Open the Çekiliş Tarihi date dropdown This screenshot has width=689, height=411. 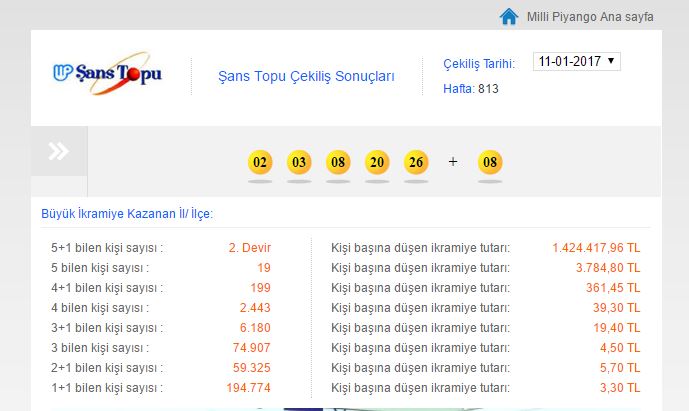tap(577, 62)
